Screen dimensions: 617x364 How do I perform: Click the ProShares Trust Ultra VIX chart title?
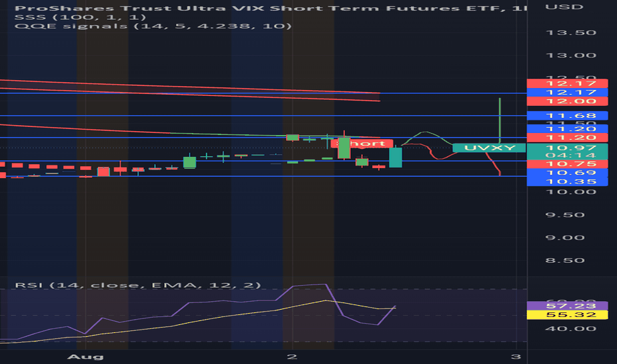tap(270, 8)
